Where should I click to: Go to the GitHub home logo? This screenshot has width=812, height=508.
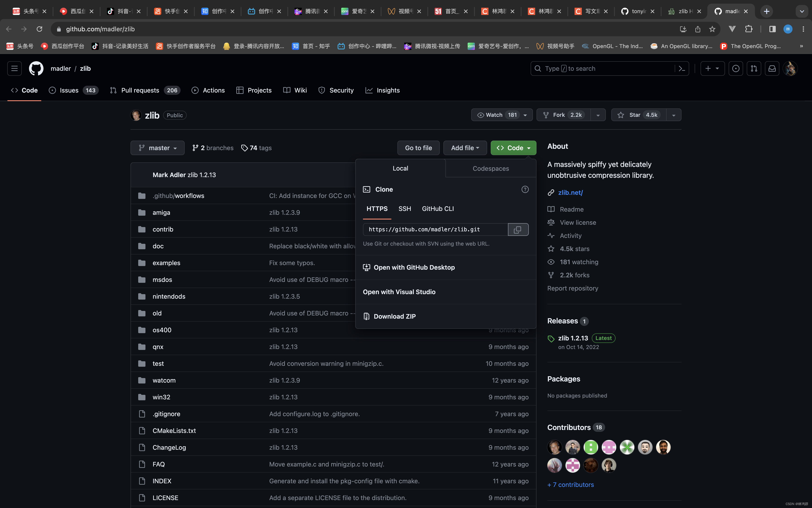coord(36,68)
